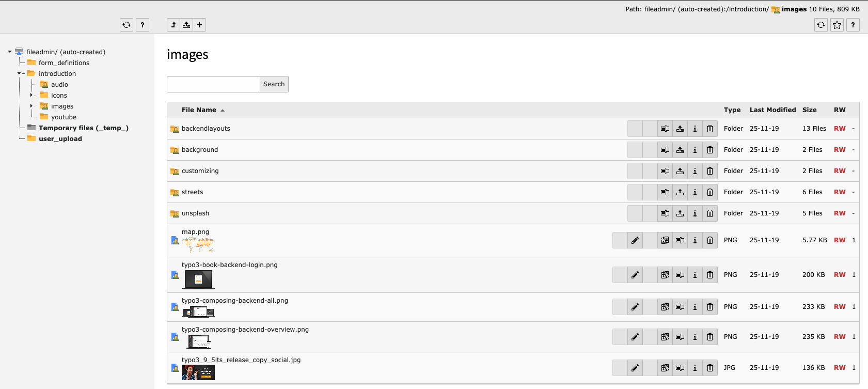This screenshot has width=868, height=389.
Task: Click references count for map.png row
Action: point(854,240)
